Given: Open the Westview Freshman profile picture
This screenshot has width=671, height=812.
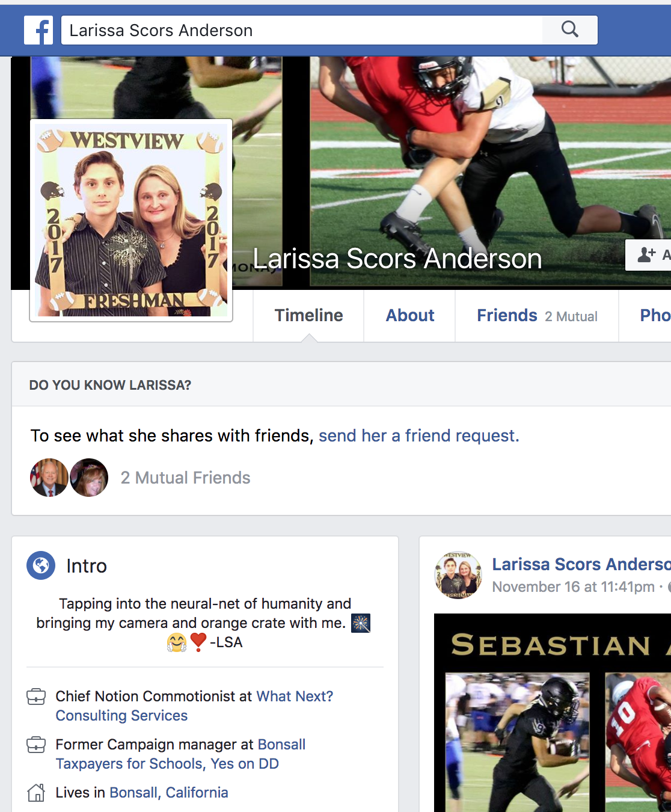Looking at the screenshot, I should pos(131,220).
